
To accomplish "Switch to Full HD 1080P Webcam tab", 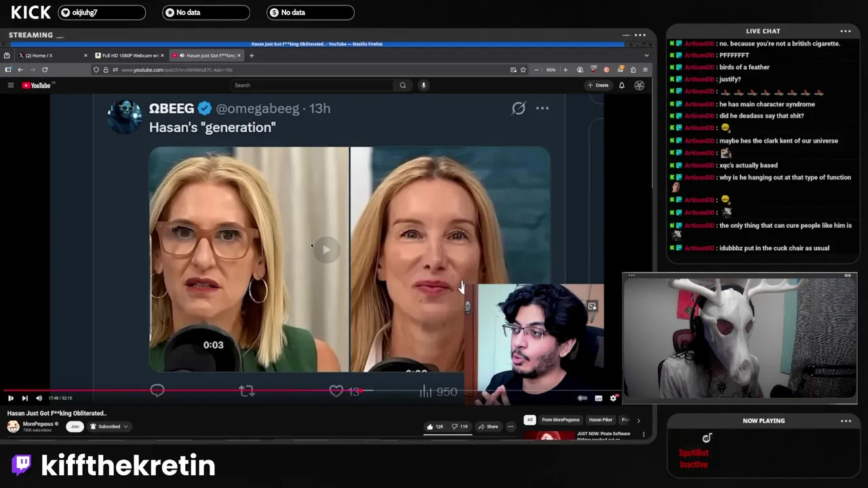I will tap(129, 56).
